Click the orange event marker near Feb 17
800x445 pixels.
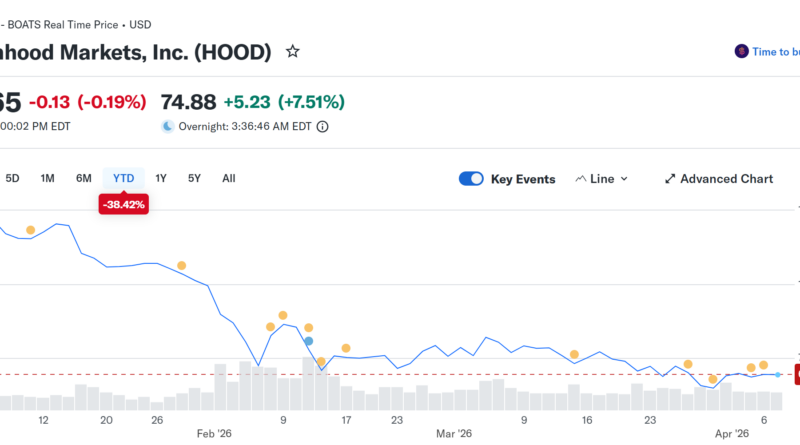346,348
